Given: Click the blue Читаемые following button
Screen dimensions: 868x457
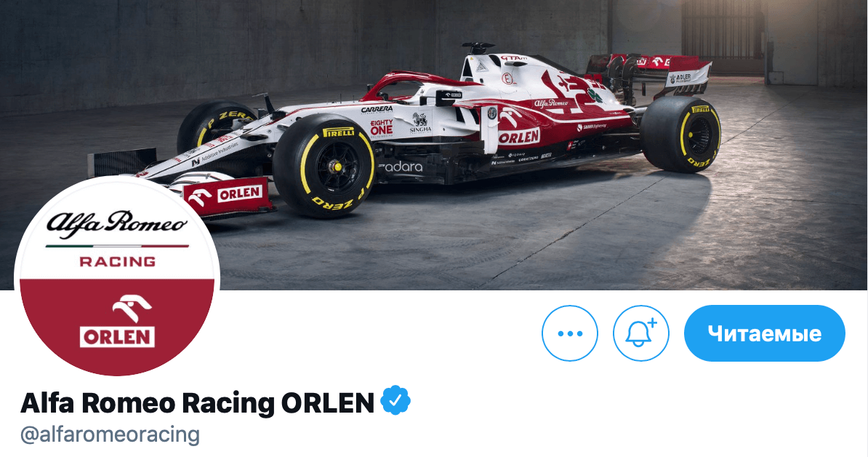Looking at the screenshot, I should pos(765,333).
